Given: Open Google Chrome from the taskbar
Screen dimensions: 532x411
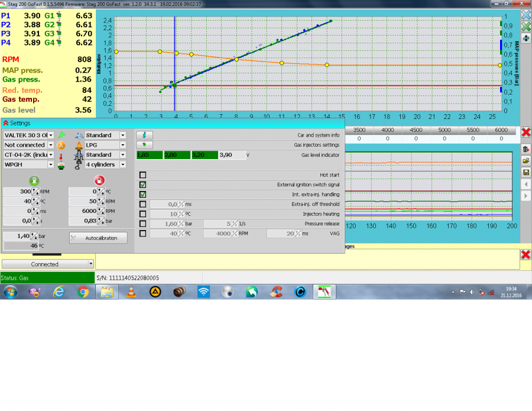Looking at the screenshot, I should pyautogui.click(x=82, y=292).
